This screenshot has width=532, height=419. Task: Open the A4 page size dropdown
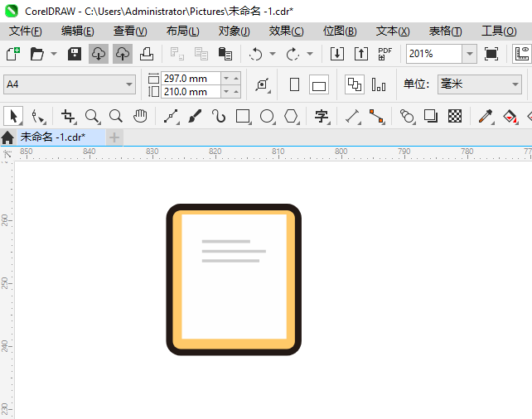tap(70, 84)
